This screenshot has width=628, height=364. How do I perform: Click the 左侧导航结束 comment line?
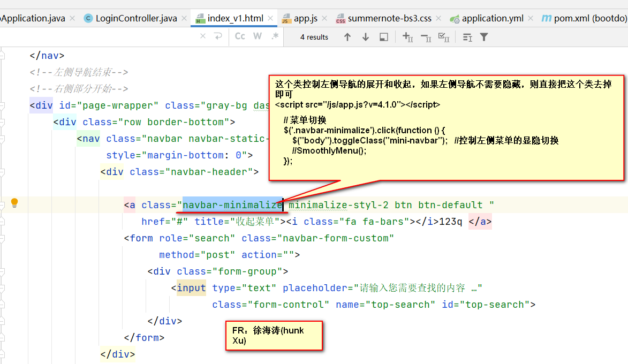point(79,72)
